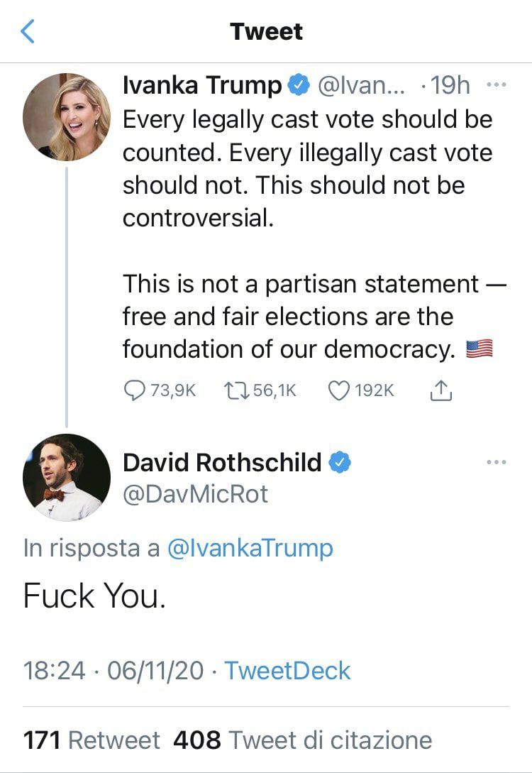Screen dimensions: 532x773
Task: Open more options on Ivanka's tweet
Action: click(496, 85)
